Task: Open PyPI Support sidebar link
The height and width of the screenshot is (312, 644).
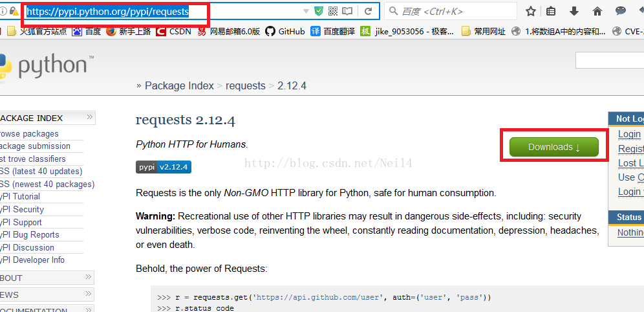Action: coord(20,223)
